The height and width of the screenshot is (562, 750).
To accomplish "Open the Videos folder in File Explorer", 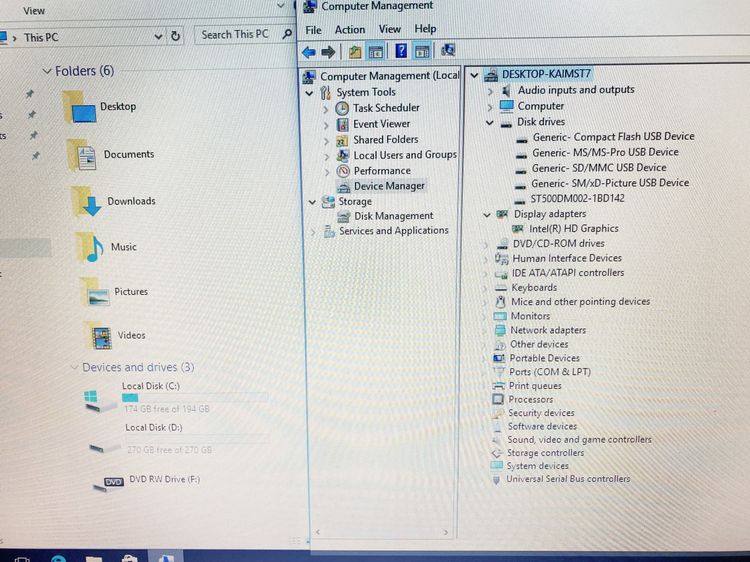I will coord(116,335).
